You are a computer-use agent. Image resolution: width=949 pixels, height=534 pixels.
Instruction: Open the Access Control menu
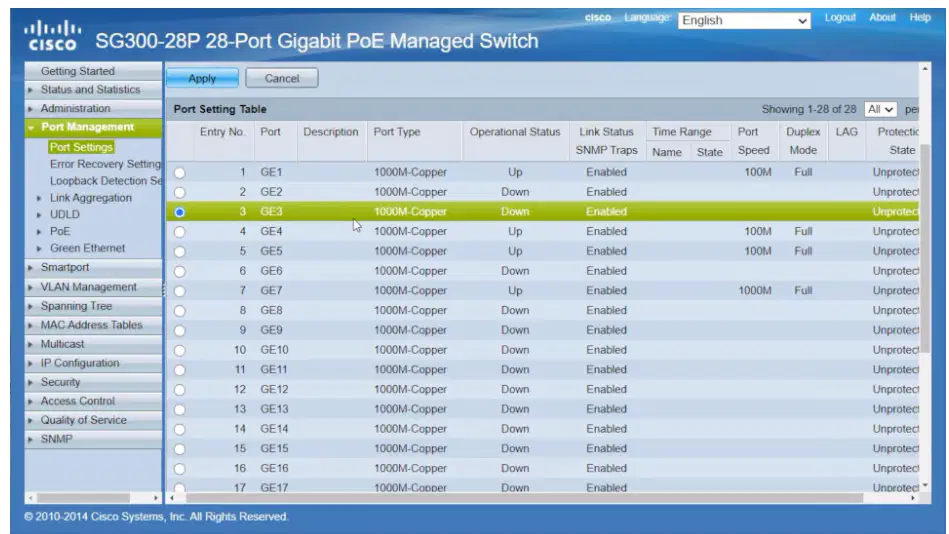(77, 401)
